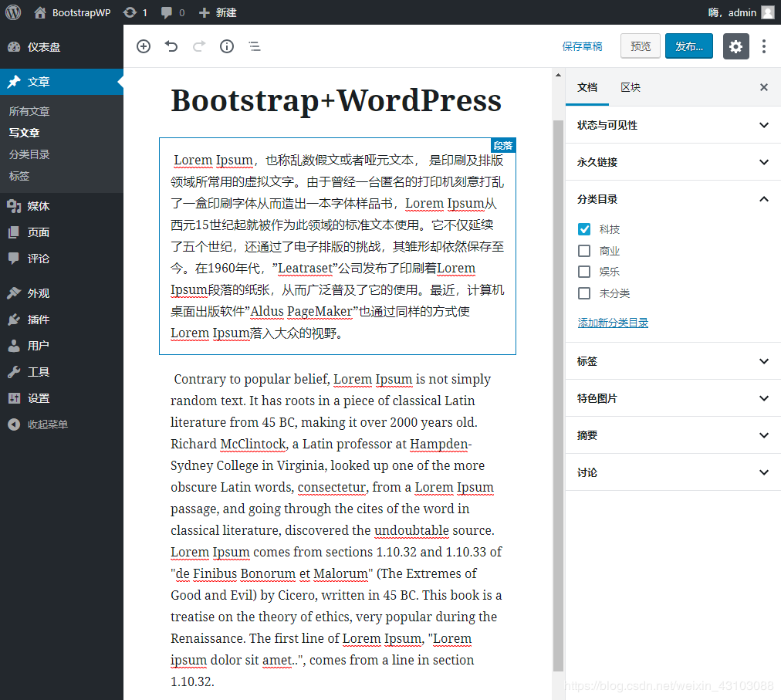Click the 预览 preview button
Screen dimensions: 781x700
point(641,46)
